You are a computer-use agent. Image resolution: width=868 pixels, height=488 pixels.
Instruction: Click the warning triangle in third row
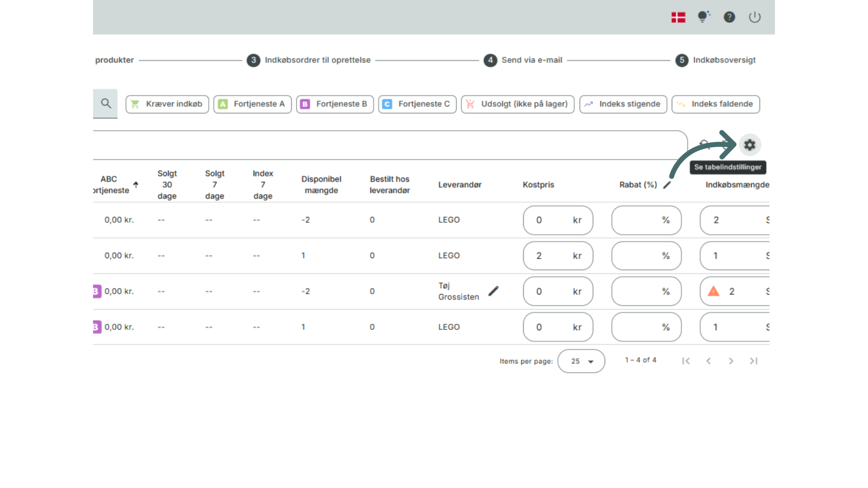tap(713, 291)
